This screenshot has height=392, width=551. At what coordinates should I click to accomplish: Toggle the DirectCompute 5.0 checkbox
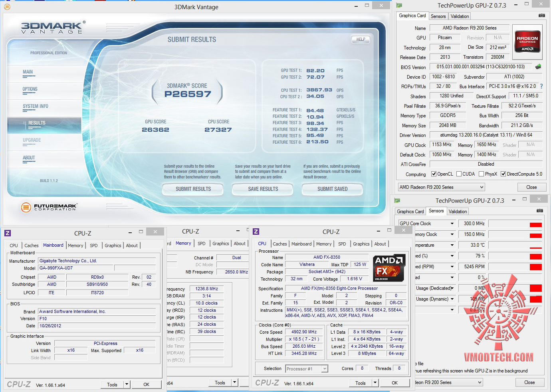503,174
